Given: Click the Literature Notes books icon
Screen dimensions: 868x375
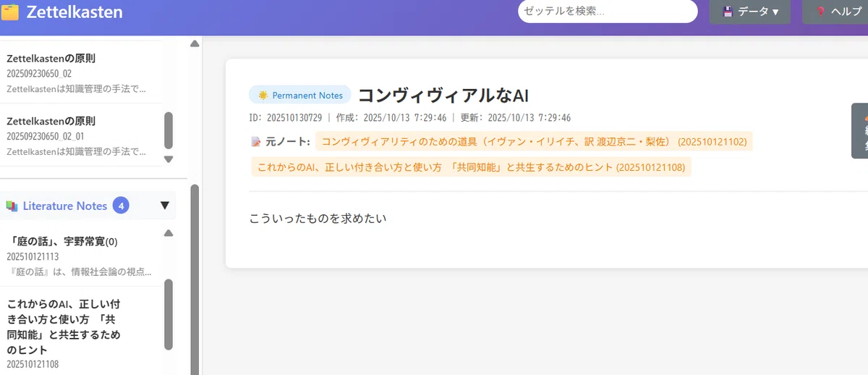Looking at the screenshot, I should click(x=12, y=206).
